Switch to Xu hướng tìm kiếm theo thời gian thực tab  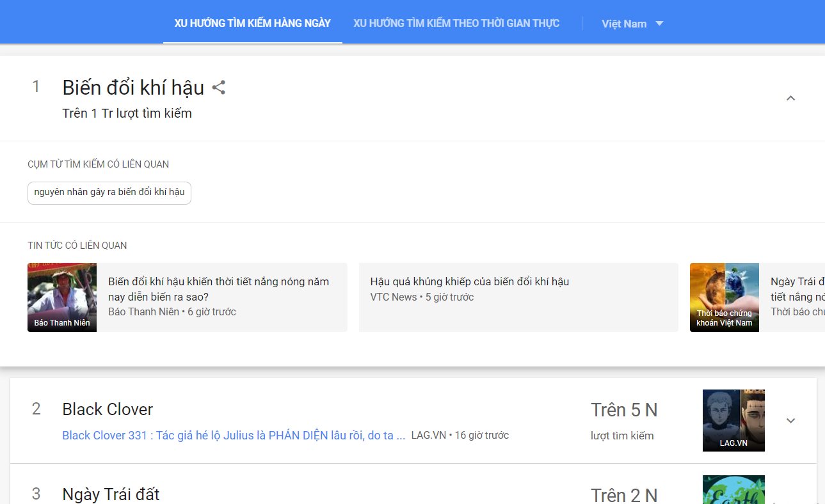pos(456,23)
